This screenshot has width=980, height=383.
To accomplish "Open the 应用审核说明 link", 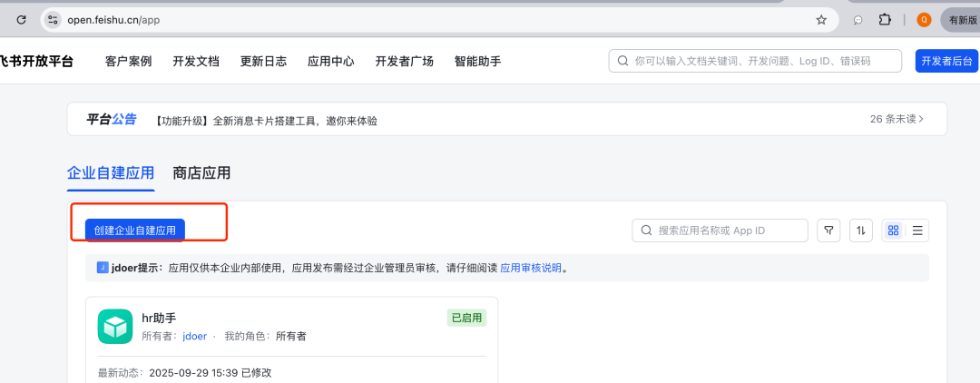I will tap(531, 268).
